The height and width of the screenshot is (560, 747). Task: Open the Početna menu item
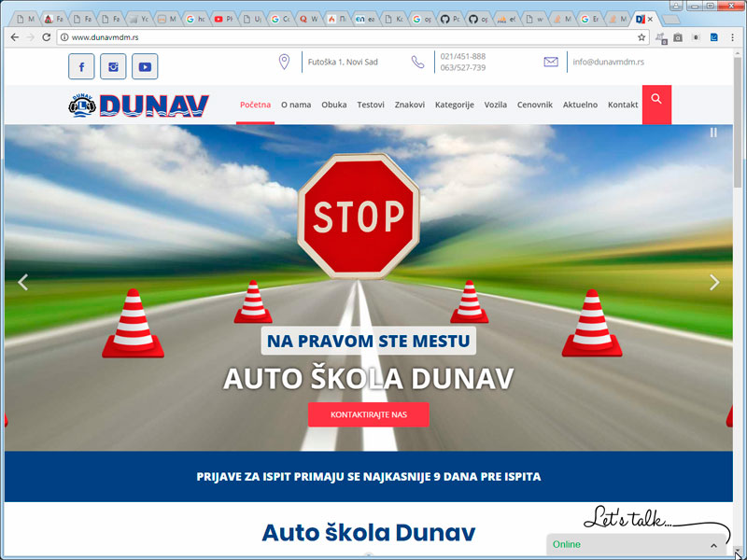pyautogui.click(x=255, y=105)
